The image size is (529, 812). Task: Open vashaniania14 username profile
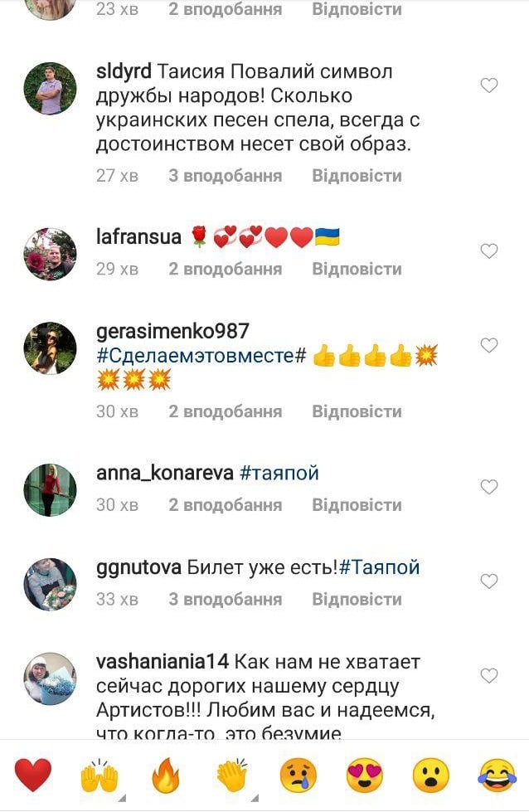click(x=163, y=661)
